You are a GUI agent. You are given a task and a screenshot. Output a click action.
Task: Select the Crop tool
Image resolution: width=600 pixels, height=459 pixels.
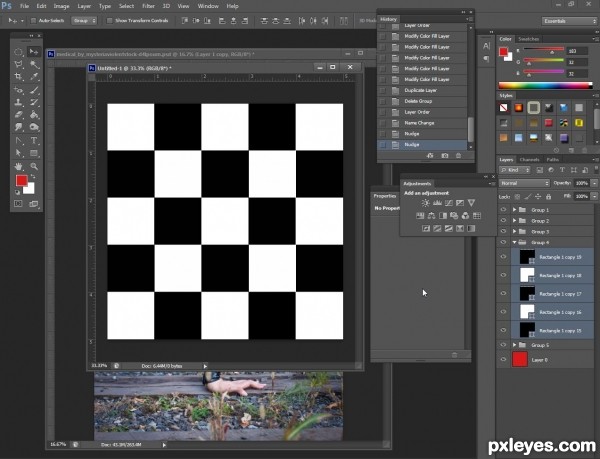tap(18, 76)
